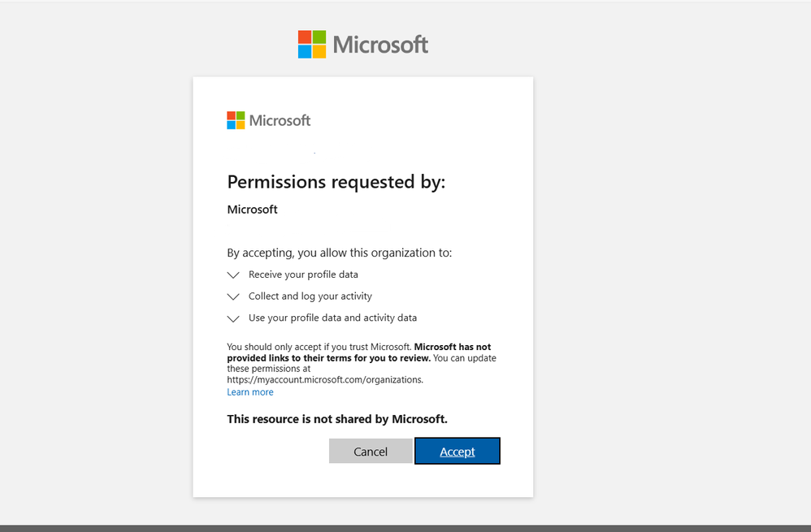811x532 pixels.
Task: Click the 'This resource is not shared by Microsoft.' notice
Action: pos(337,419)
